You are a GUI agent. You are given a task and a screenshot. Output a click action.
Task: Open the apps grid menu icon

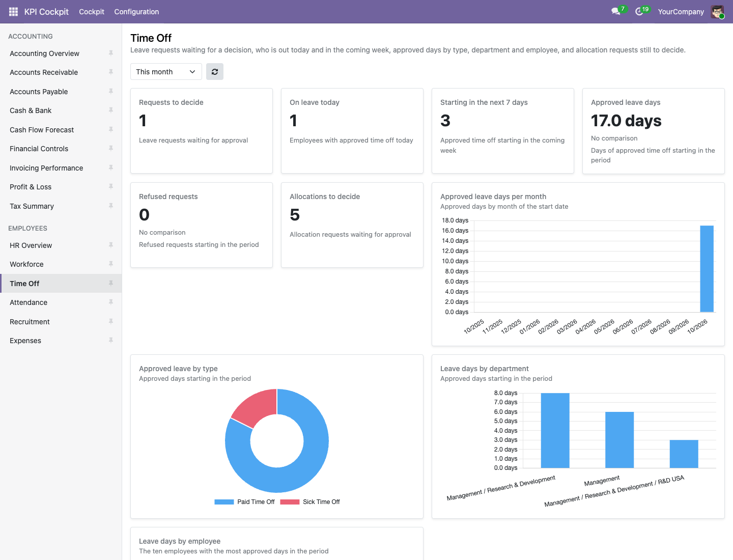[x=13, y=12]
